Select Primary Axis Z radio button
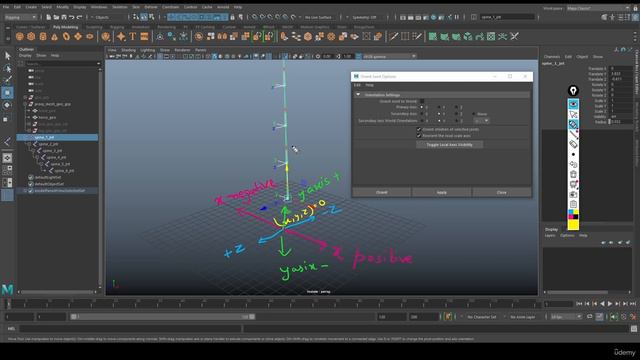640x360 pixels. point(456,107)
